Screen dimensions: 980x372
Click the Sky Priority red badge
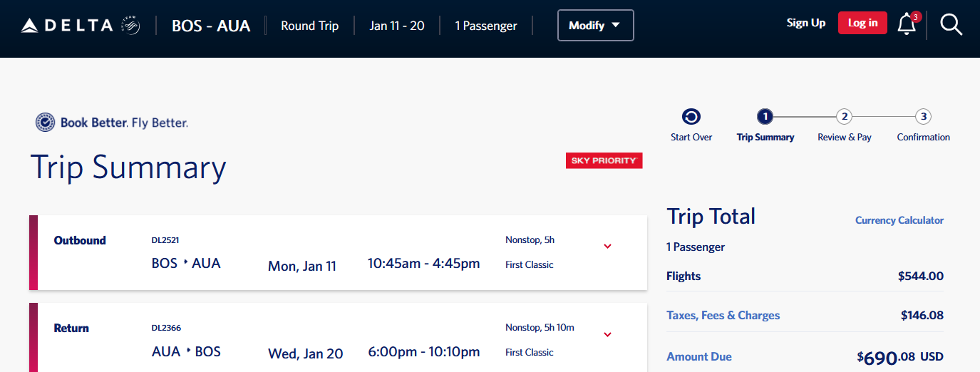[x=604, y=160]
